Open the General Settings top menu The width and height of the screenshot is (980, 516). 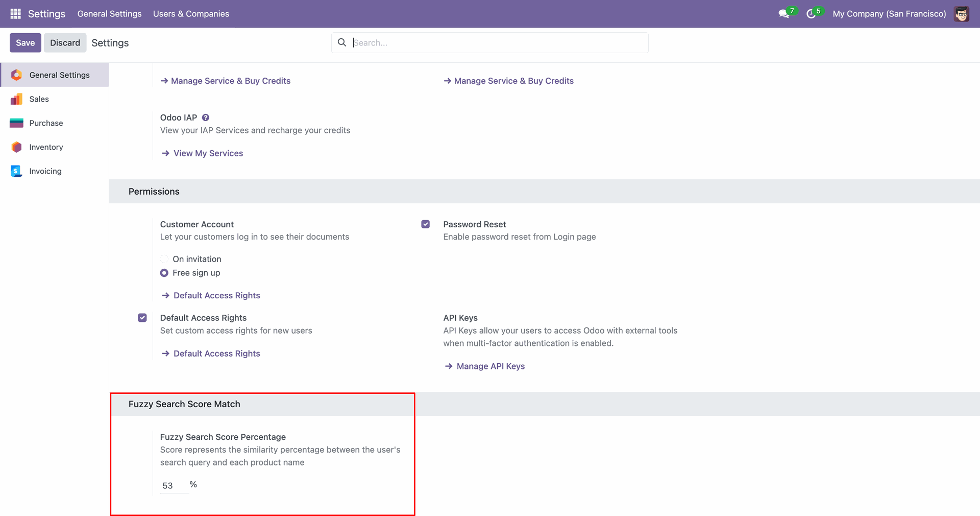point(109,14)
